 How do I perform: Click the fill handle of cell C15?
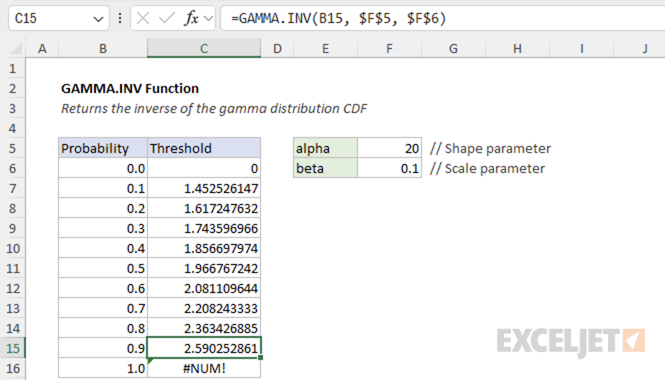coord(260,358)
